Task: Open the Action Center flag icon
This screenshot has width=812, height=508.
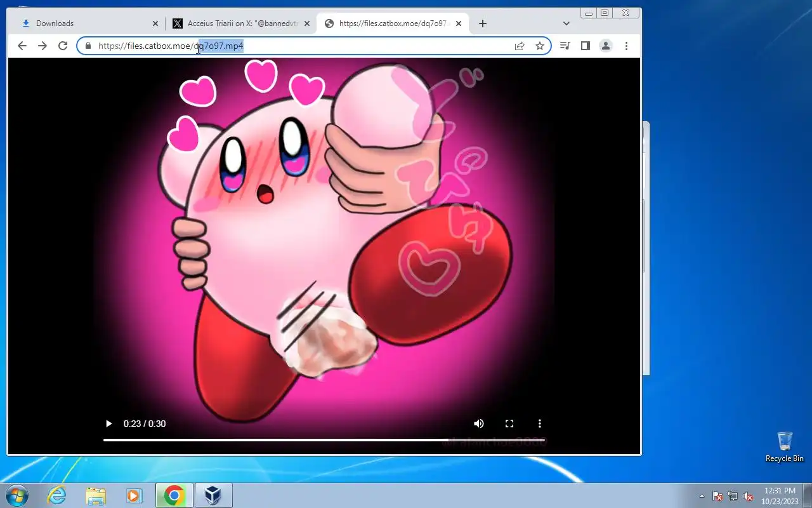Action: (x=717, y=496)
